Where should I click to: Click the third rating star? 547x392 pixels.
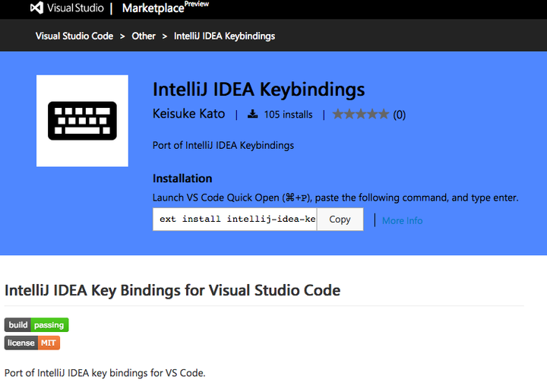(x=361, y=115)
